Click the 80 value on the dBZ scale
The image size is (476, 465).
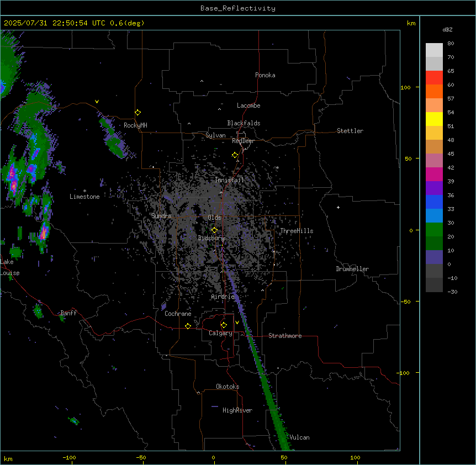point(451,44)
